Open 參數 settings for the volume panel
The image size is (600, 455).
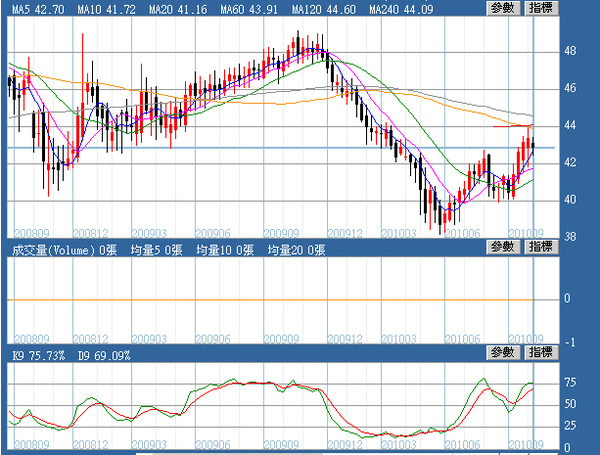click(x=503, y=249)
